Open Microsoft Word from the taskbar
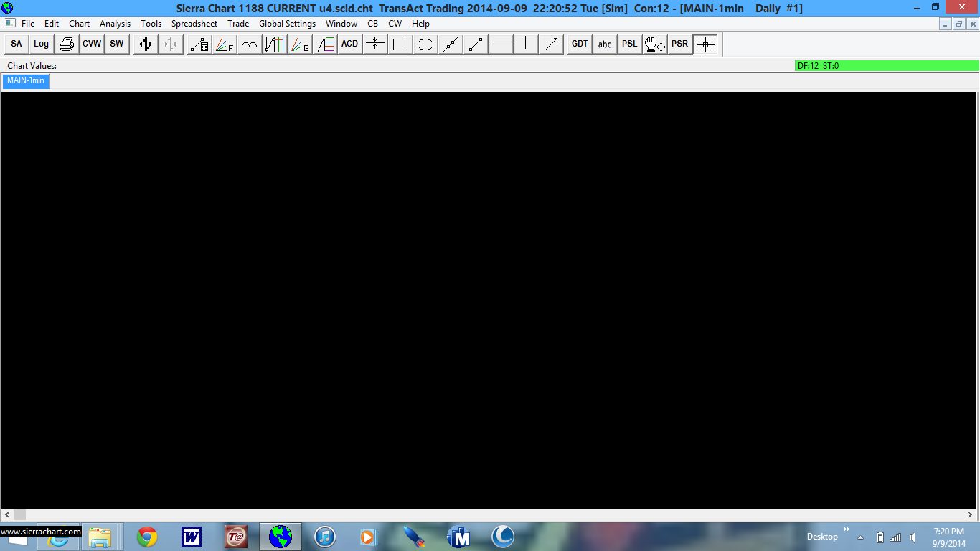This screenshot has width=980, height=551. pos(192,537)
